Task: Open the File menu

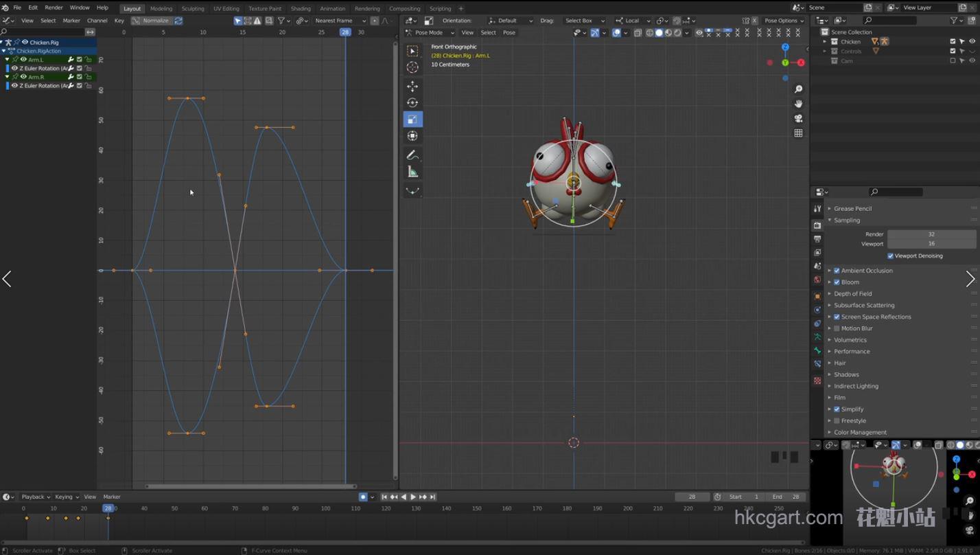Action: pos(17,8)
